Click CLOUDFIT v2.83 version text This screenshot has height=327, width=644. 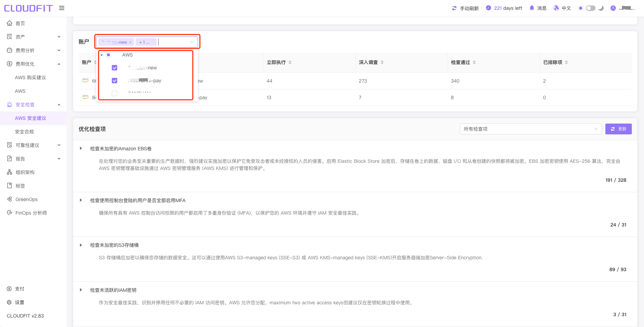pos(25,316)
